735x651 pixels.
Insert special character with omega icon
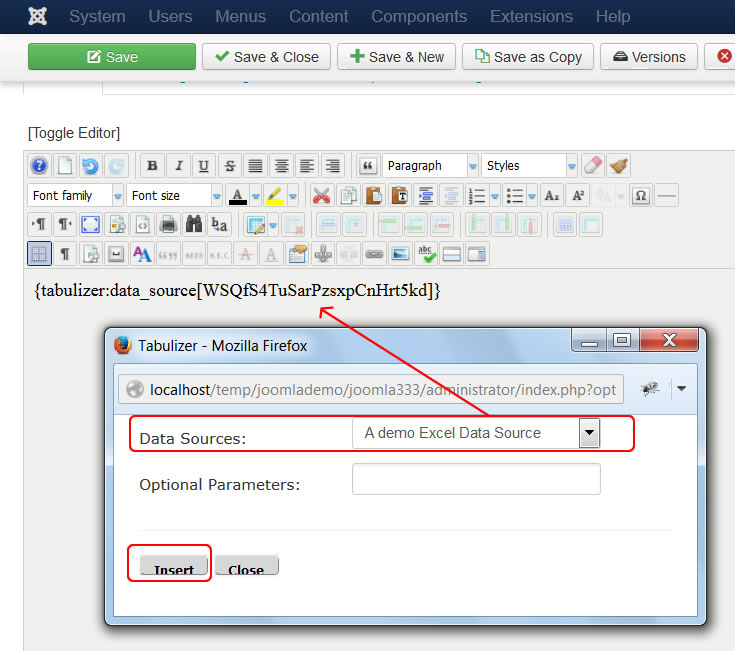pos(641,195)
